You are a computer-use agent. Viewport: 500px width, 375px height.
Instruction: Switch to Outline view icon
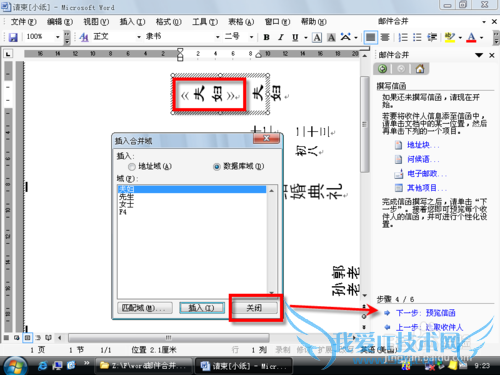38,338
